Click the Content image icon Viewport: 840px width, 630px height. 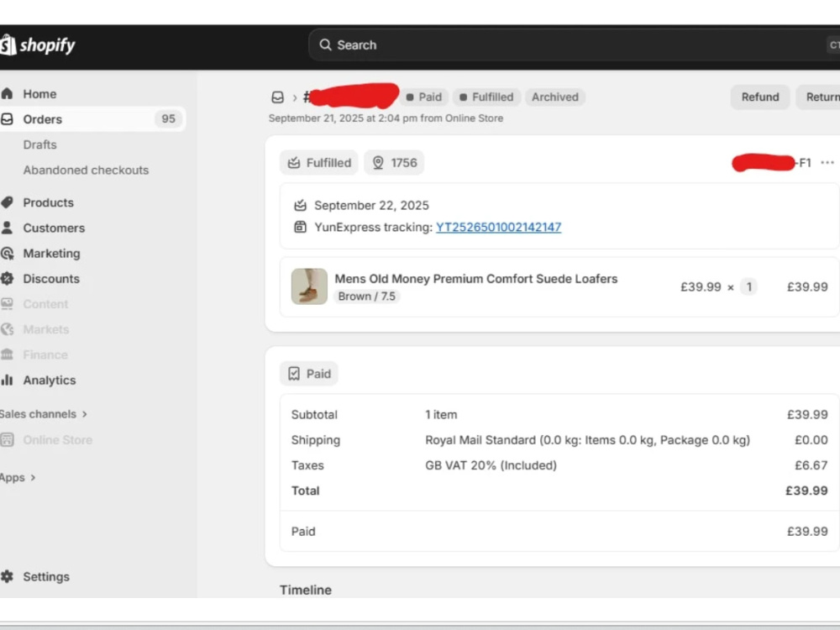[7, 304]
